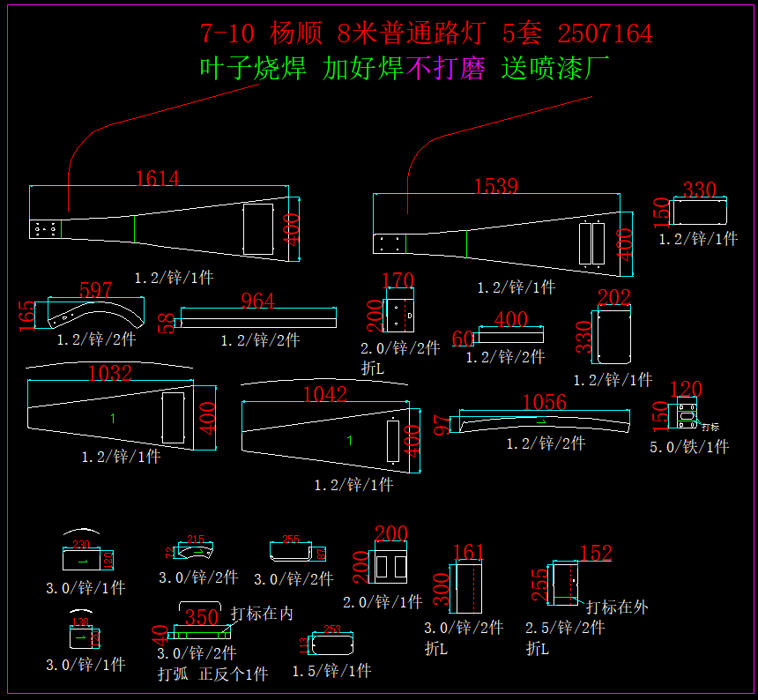Select the magenta 不打磨 text
Viewport: 758px width, 700px height.
tap(445, 68)
